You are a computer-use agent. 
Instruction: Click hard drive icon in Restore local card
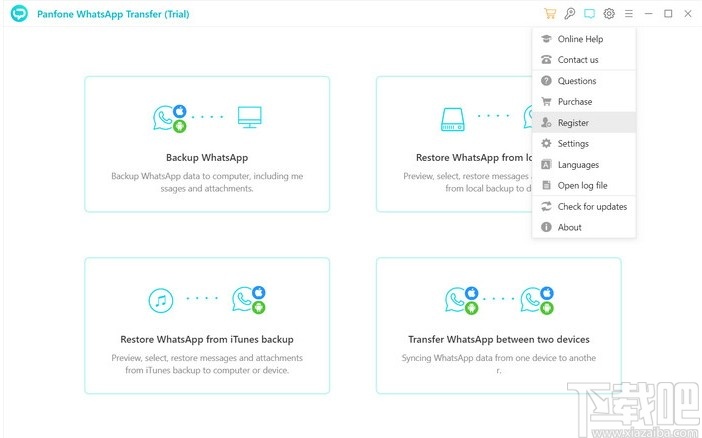point(453,119)
